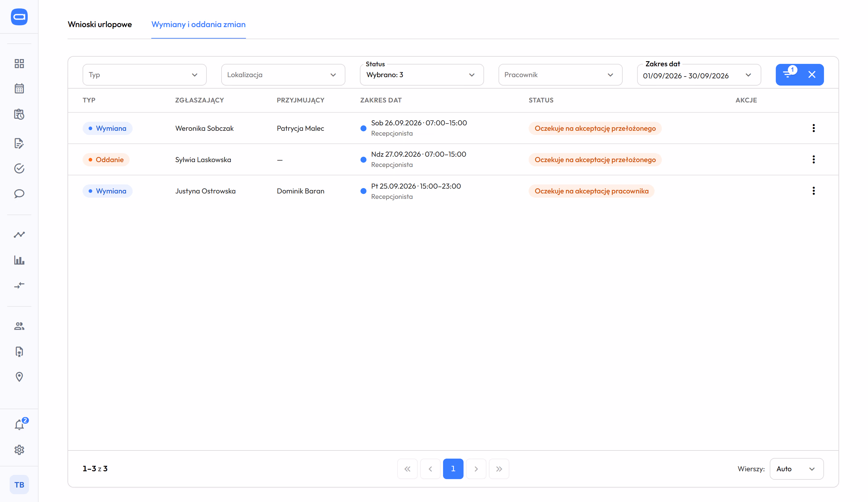This screenshot has height=502, width=868.
Task: Select Wymiany i oddania zmian tab
Action: (x=198, y=24)
